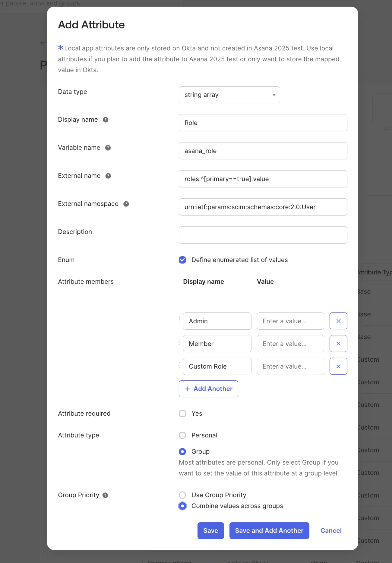
Task: Click the Description input field
Action: [x=263, y=235]
